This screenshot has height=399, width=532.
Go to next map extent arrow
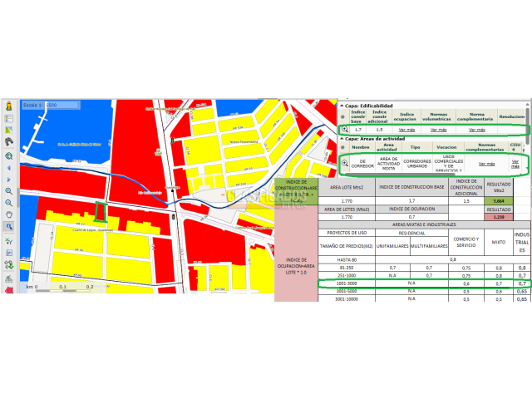coord(8,179)
